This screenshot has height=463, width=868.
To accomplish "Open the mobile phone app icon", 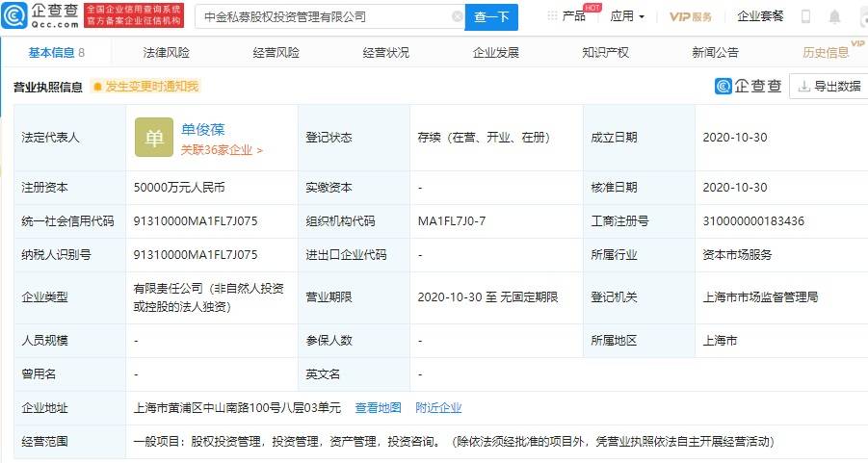I will point(805,16).
